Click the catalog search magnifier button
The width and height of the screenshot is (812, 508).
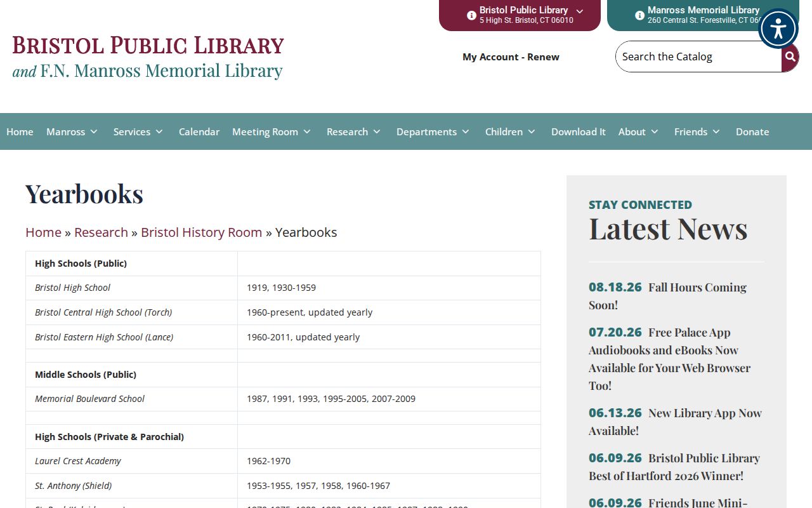pos(790,57)
